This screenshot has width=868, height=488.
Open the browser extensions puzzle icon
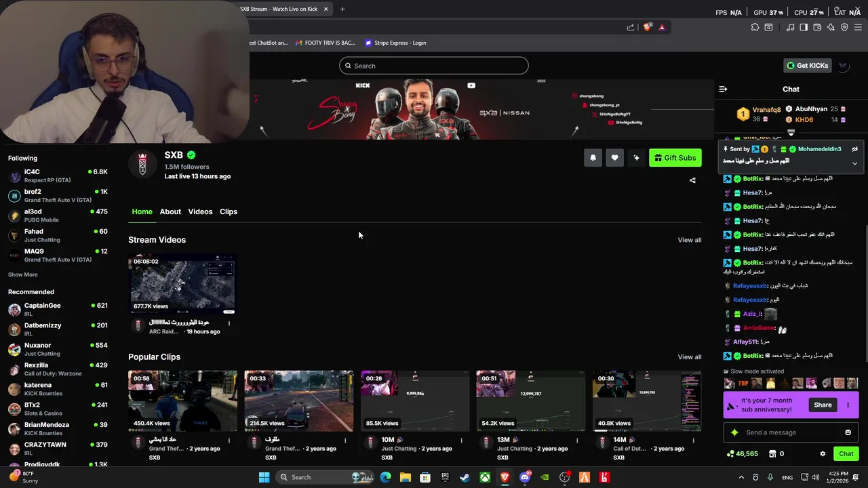click(x=755, y=27)
